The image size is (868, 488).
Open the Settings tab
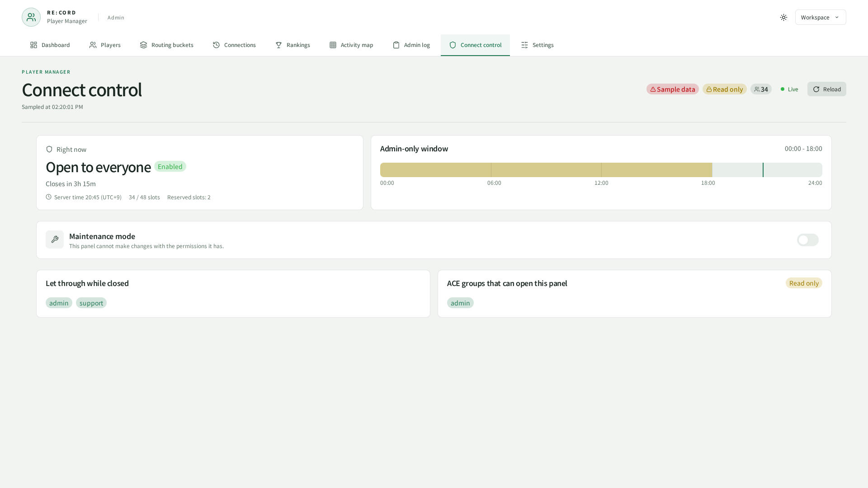pos(538,45)
